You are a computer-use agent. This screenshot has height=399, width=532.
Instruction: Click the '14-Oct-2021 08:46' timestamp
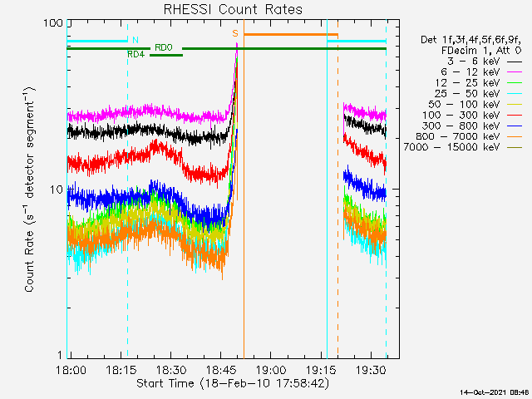(x=495, y=392)
